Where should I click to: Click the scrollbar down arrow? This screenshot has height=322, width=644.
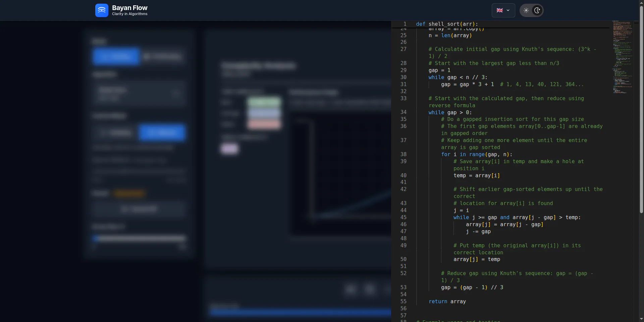click(x=641, y=319)
